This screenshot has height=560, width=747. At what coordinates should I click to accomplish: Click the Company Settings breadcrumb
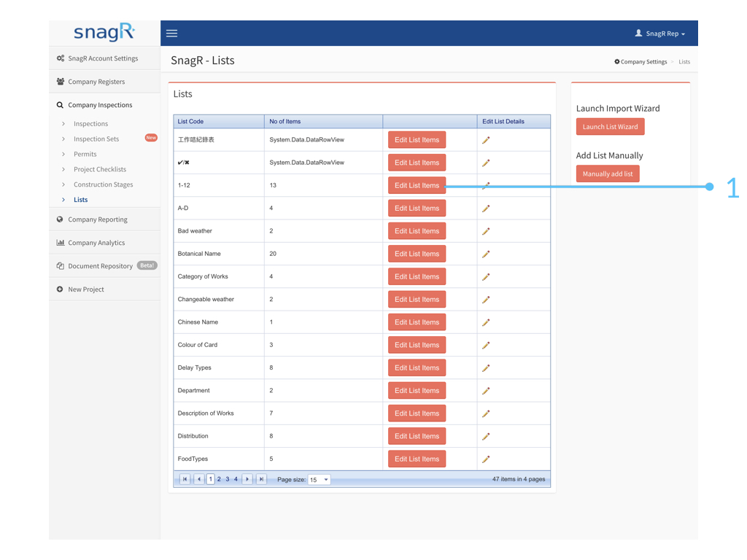click(640, 62)
